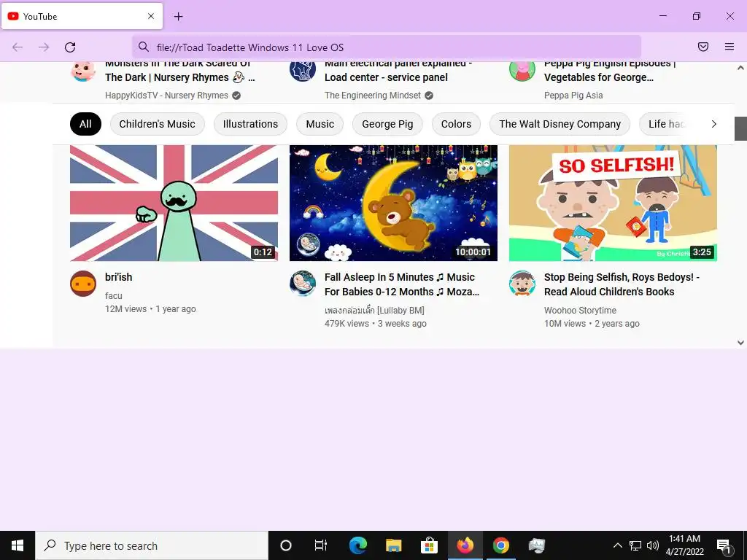747x560 pixels.
Task: Select the All filter chip
Action: (x=86, y=124)
